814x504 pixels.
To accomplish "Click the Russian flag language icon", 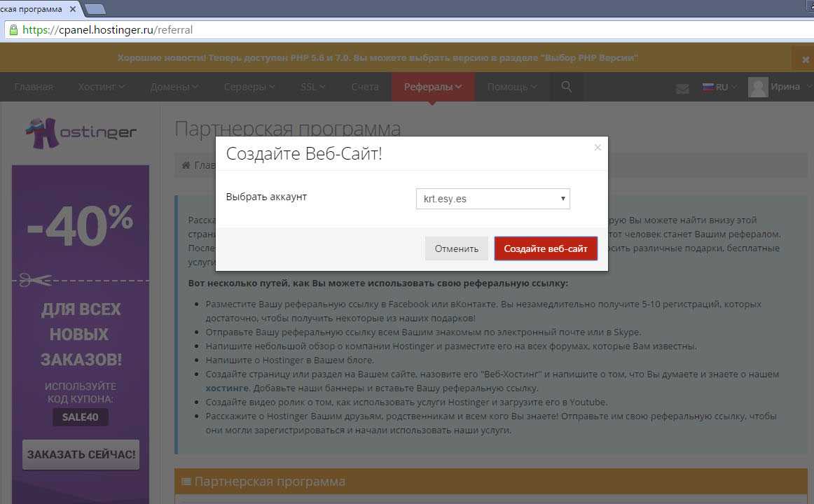I will [708, 87].
